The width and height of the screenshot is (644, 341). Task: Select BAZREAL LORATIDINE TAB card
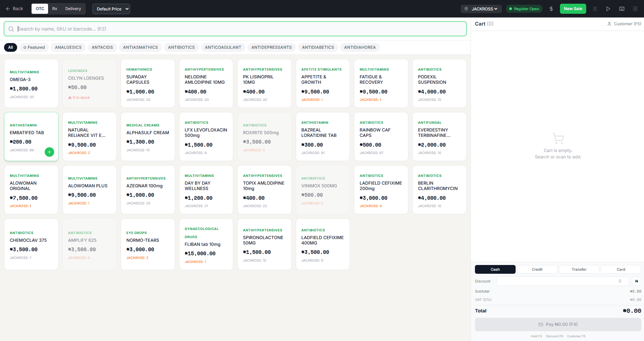pyautogui.click(x=323, y=137)
